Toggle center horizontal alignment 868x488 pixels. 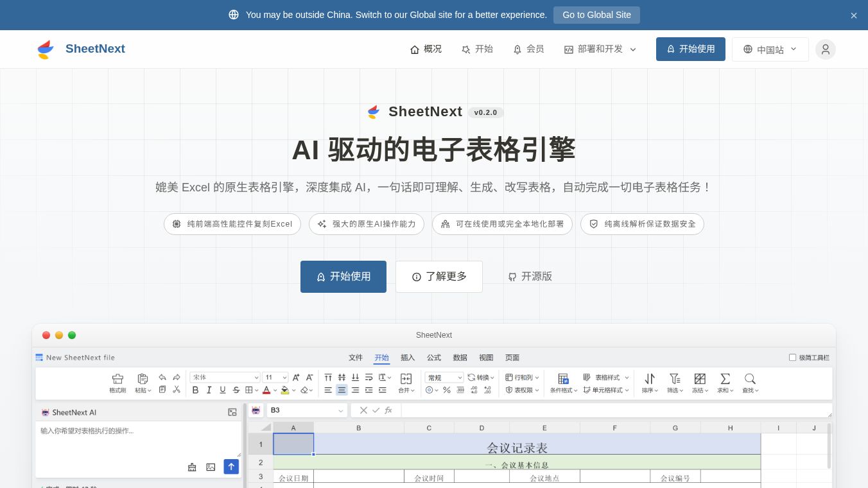[x=342, y=390]
